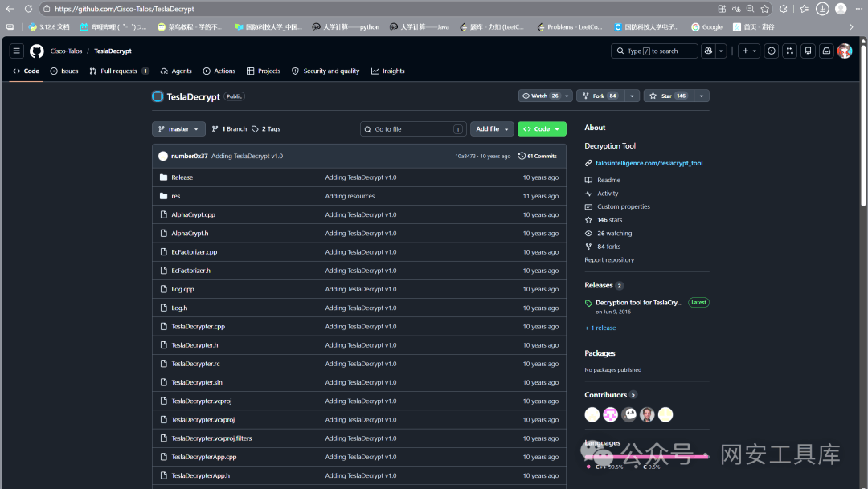Open the res folder
This screenshot has width=868, height=489.
click(x=175, y=197)
